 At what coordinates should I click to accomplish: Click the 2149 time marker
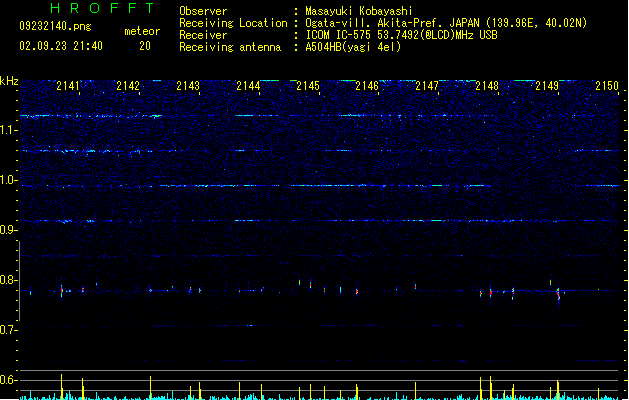[547, 86]
